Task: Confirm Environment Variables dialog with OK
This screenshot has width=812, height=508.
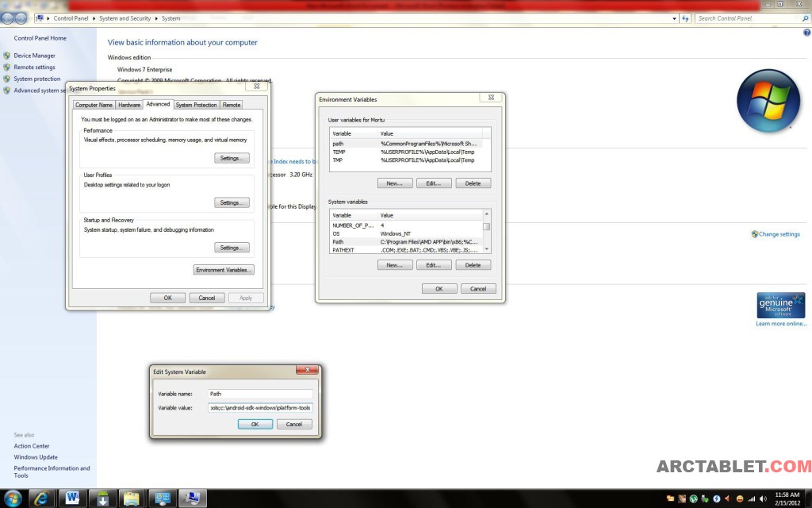Action: pyautogui.click(x=439, y=289)
